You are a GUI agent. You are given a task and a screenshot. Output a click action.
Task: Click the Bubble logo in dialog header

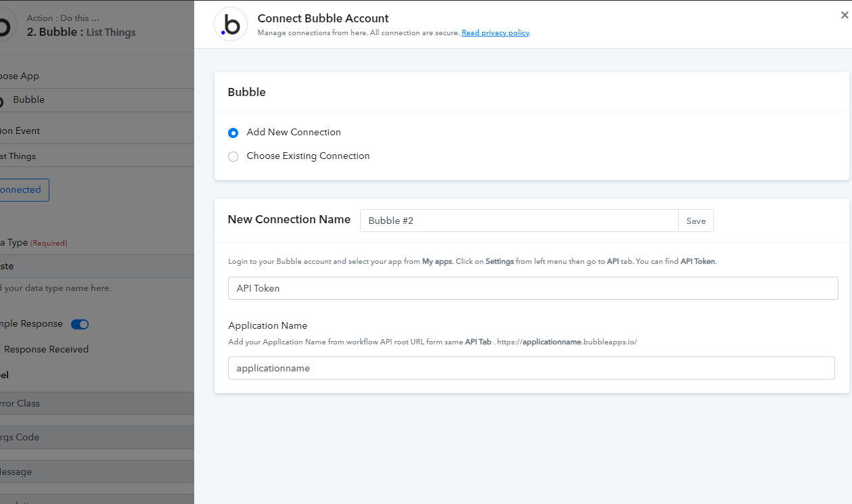(231, 25)
